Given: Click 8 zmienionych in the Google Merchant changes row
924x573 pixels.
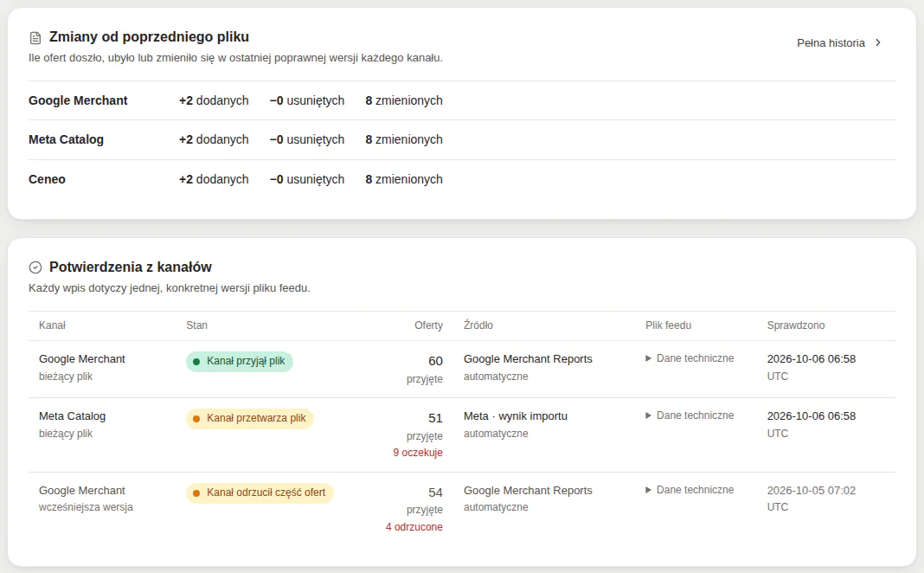Looking at the screenshot, I should (x=404, y=100).
